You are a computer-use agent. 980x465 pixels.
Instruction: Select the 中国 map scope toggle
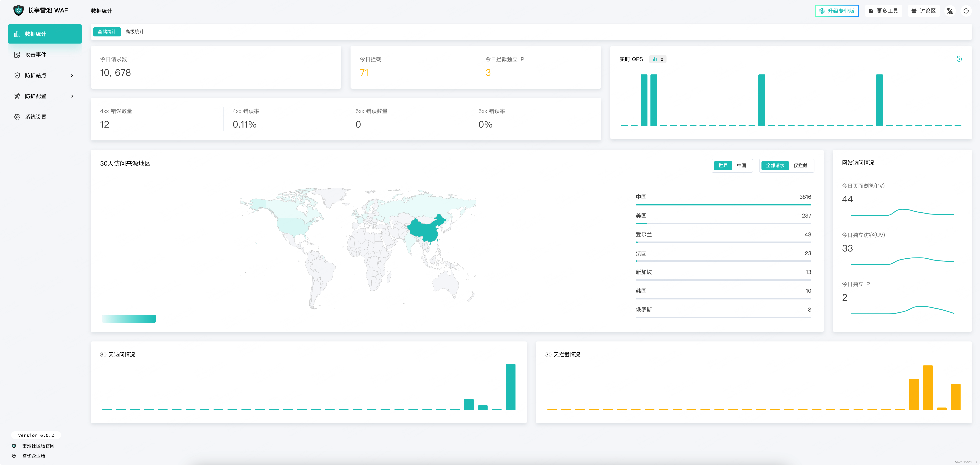point(742,166)
